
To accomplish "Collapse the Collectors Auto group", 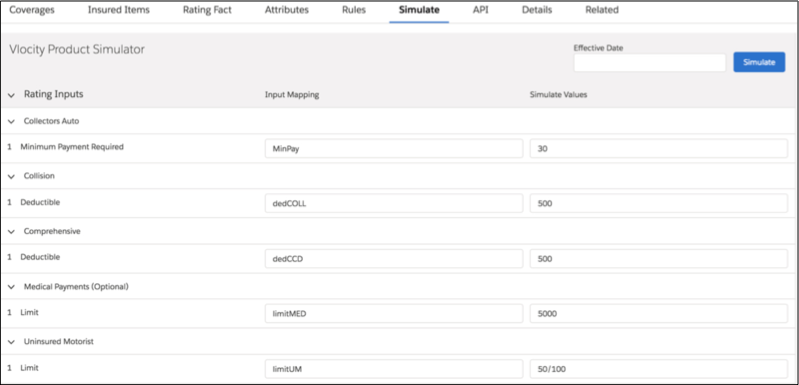I will pos(12,122).
